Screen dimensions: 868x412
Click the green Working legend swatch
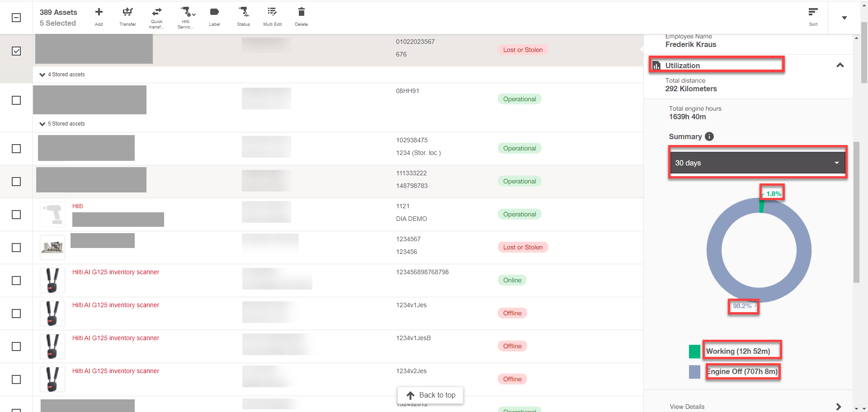(x=694, y=351)
